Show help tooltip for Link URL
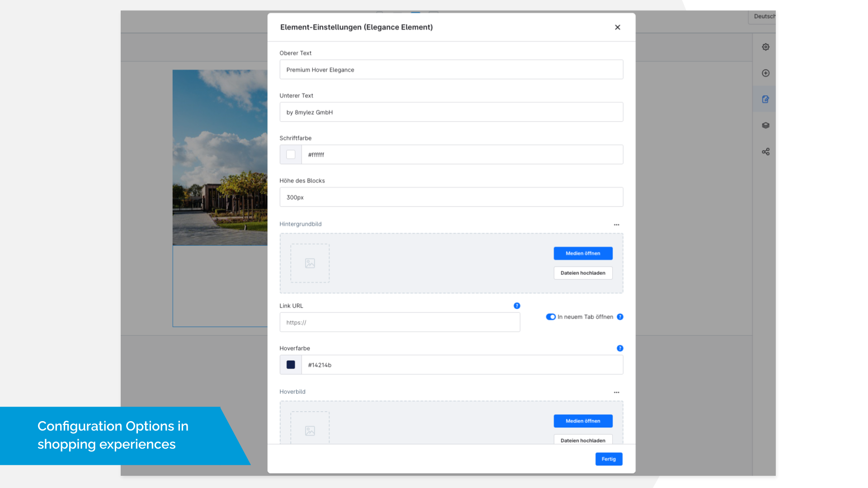 click(517, 306)
